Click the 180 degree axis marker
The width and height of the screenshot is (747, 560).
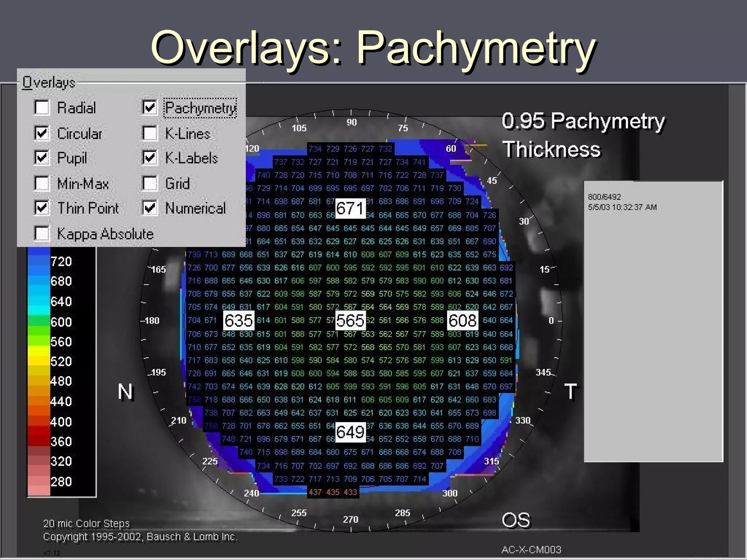[x=152, y=320]
